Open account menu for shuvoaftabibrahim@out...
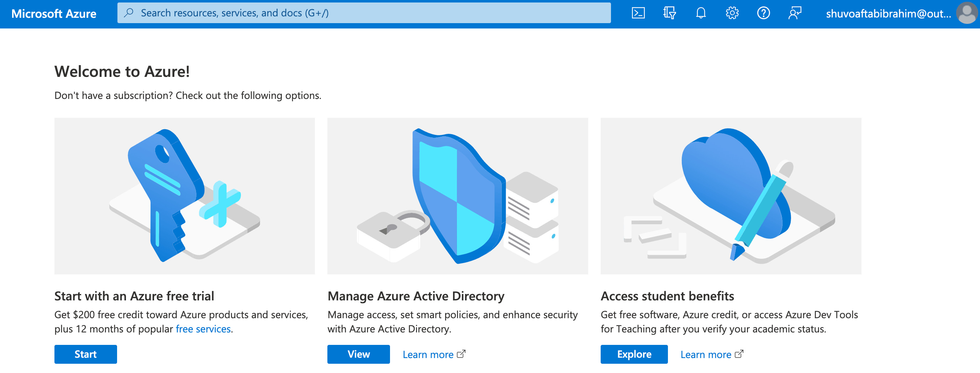980x373 pixels. pos(888,14)
